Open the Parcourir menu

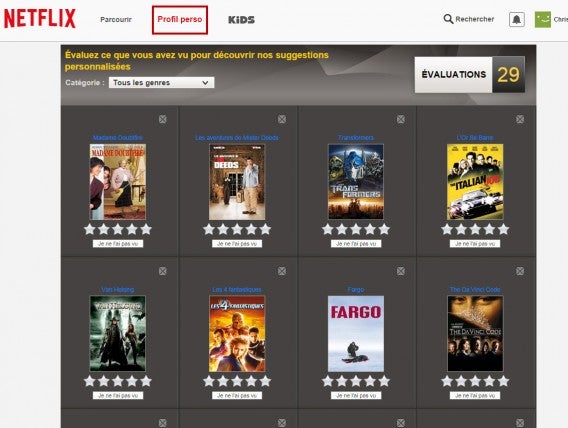[116, 20]
